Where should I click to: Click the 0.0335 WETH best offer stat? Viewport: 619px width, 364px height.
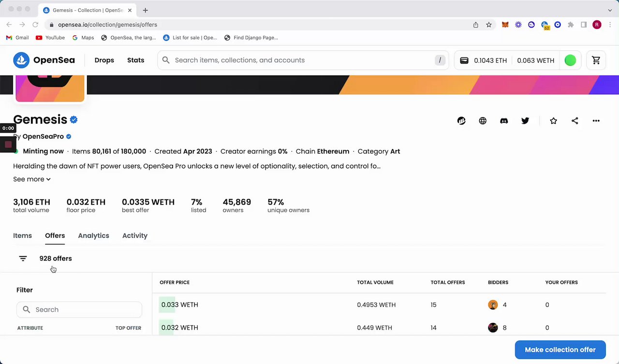[148, 205]
